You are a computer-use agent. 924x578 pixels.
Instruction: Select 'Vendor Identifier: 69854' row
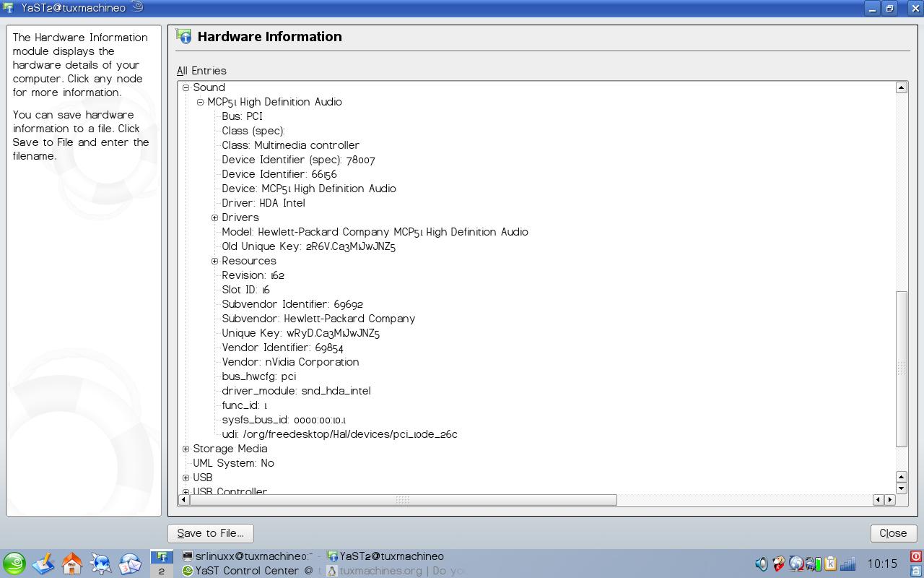[282, 348]
